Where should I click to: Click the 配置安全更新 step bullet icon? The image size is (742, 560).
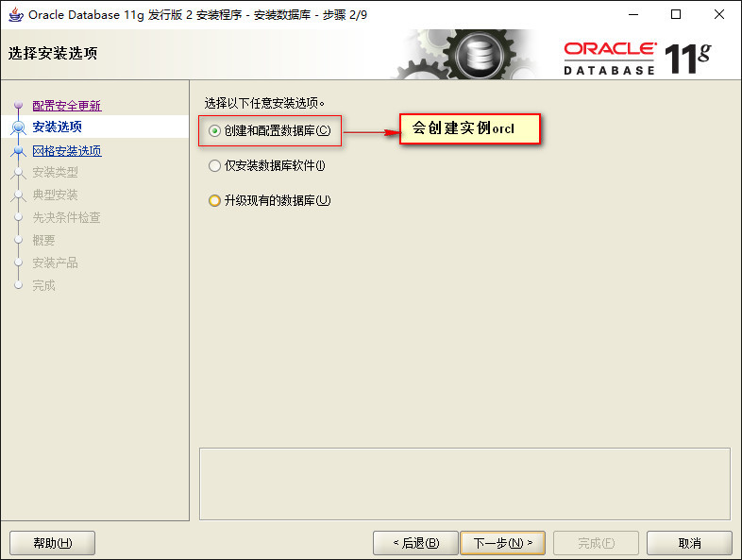19,105
